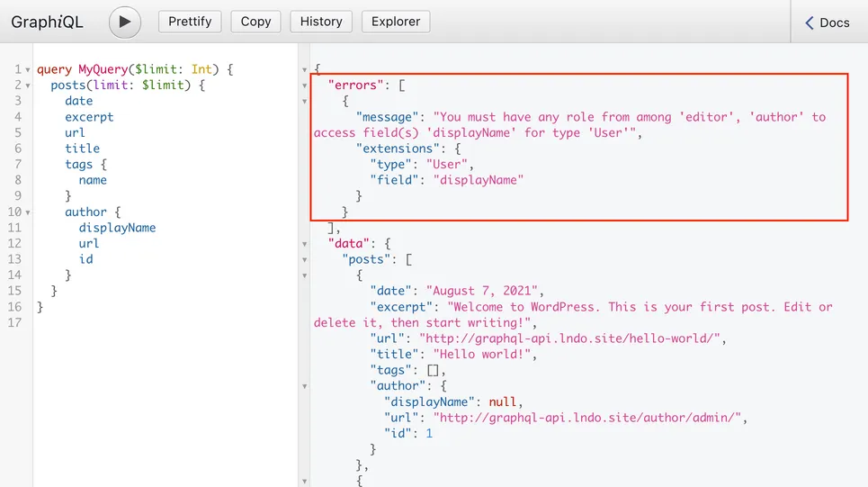Click 'tags {' on line 7
Viewport: 868px width, 487px height.
coord(85,165)
